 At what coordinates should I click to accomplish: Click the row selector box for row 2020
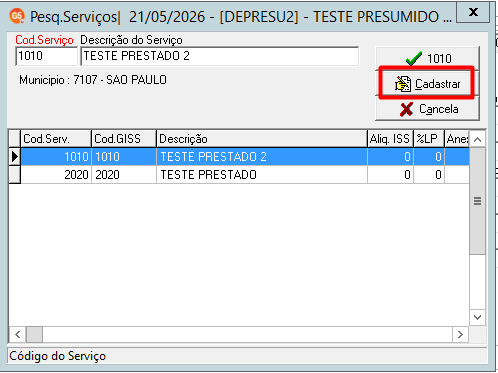(x=15, y=175)
